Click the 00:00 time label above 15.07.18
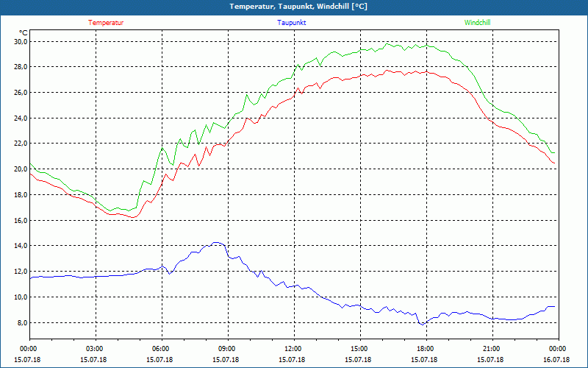 28,348
